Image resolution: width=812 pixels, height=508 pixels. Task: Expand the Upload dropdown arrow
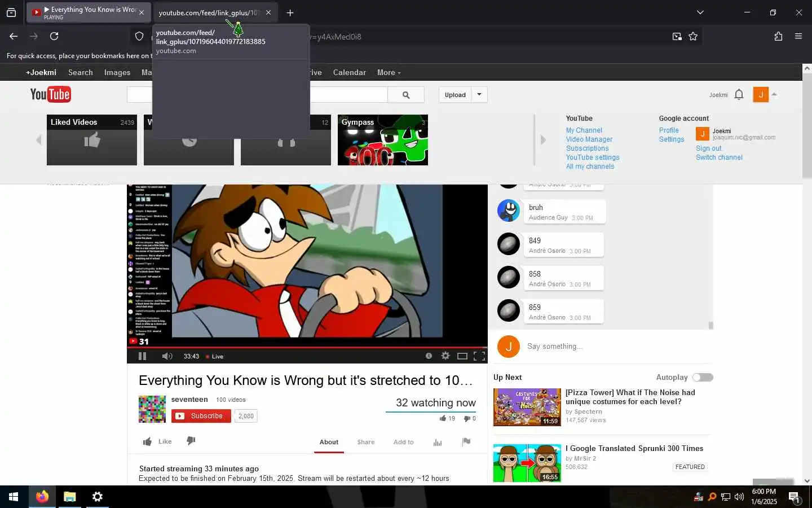479,94
